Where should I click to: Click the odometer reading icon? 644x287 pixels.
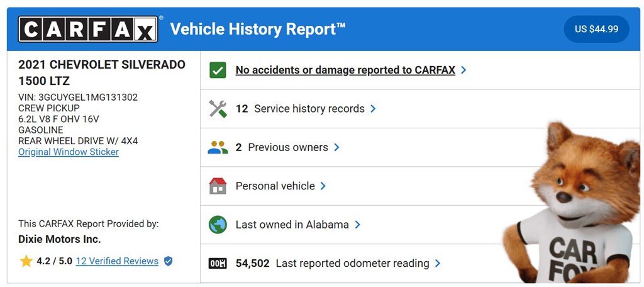click(218, 263)
